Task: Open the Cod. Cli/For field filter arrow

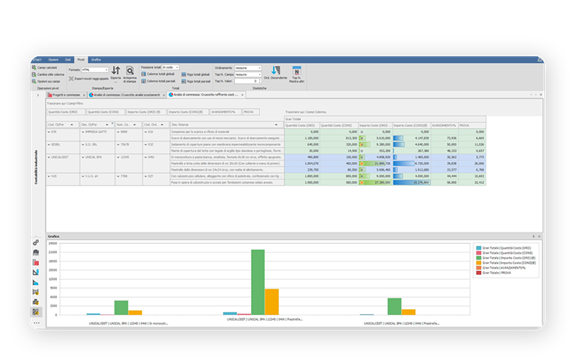Action: pos(72,125)
